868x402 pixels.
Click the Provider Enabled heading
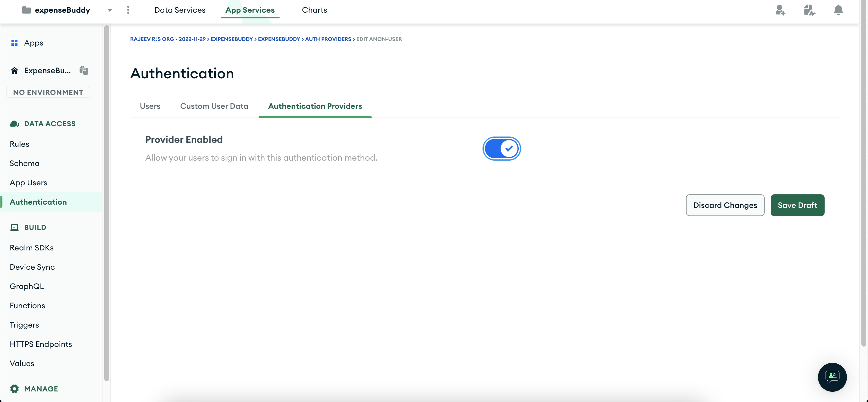(184, 140)
